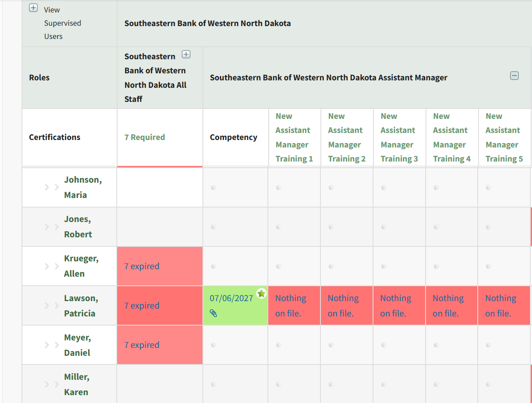
Task: Open Lawson's 07/06/2027 competency date
Action: (231, 298)
